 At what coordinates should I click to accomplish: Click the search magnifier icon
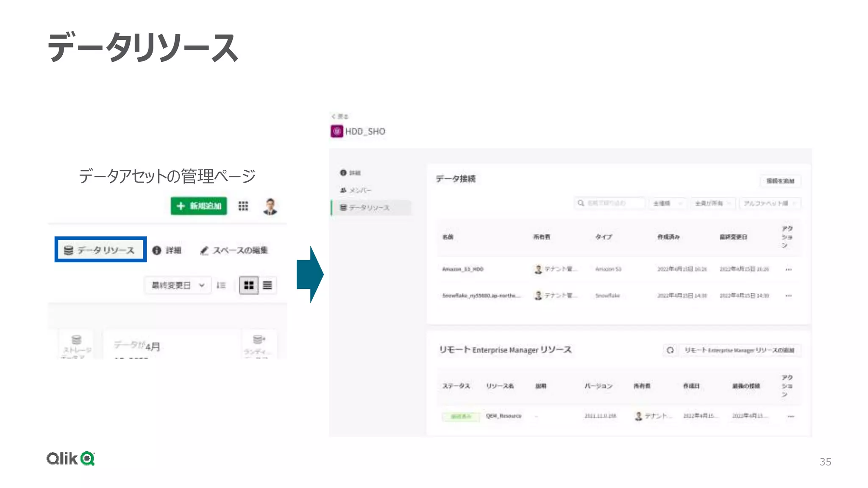[x=581, y=203]
